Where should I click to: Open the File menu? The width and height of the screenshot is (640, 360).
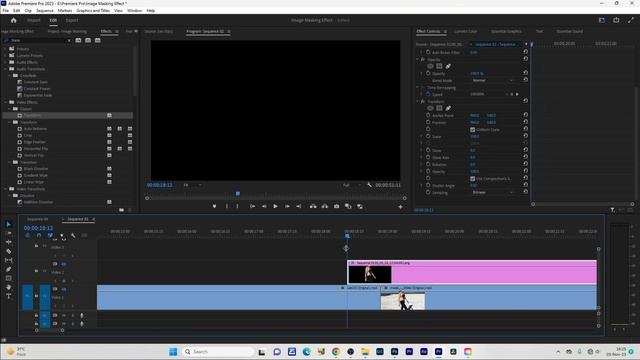[x=5, y=11]
